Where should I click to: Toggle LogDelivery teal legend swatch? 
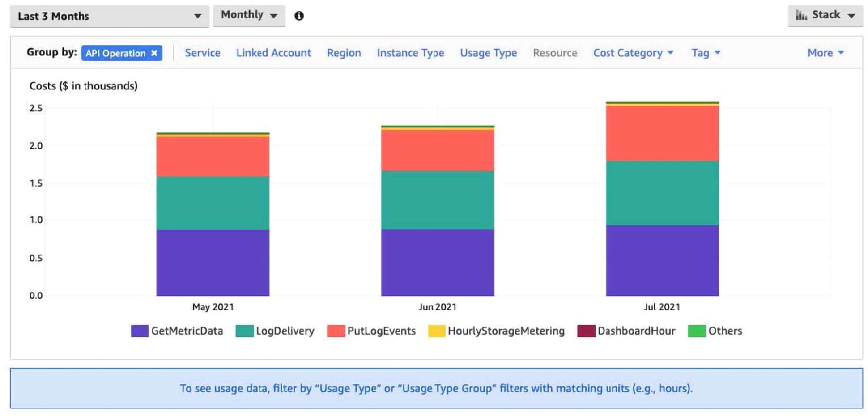(x=244, y=331)
